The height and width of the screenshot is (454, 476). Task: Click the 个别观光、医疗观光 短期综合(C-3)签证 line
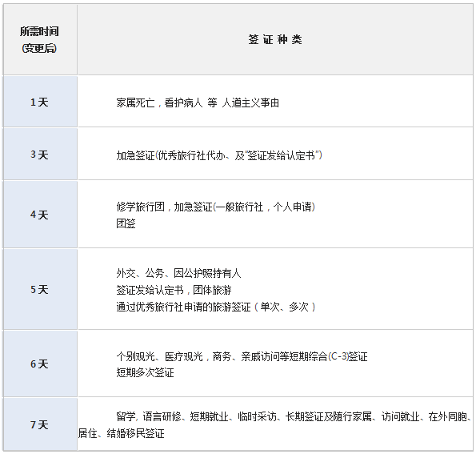click(242, 356)
